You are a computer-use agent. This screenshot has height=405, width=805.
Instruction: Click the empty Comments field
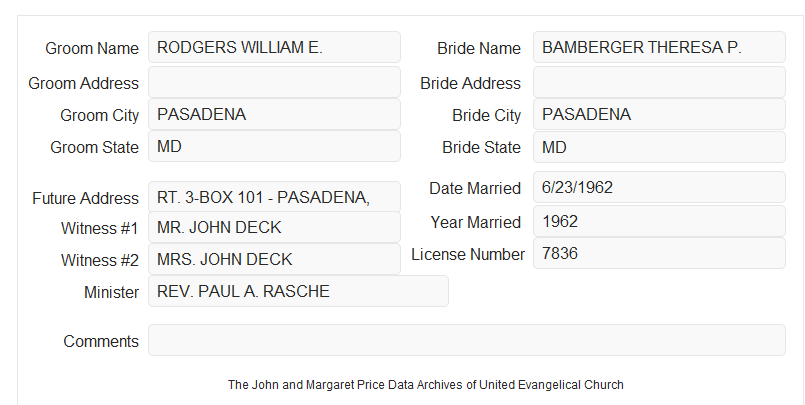click(x=467, y=340)
